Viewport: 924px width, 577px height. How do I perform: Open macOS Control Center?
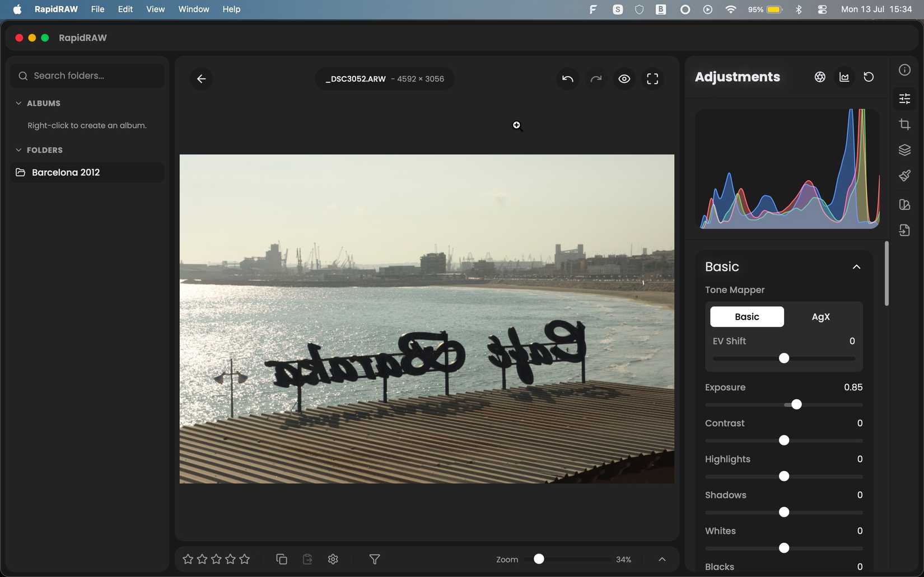[x=822, y=9]
